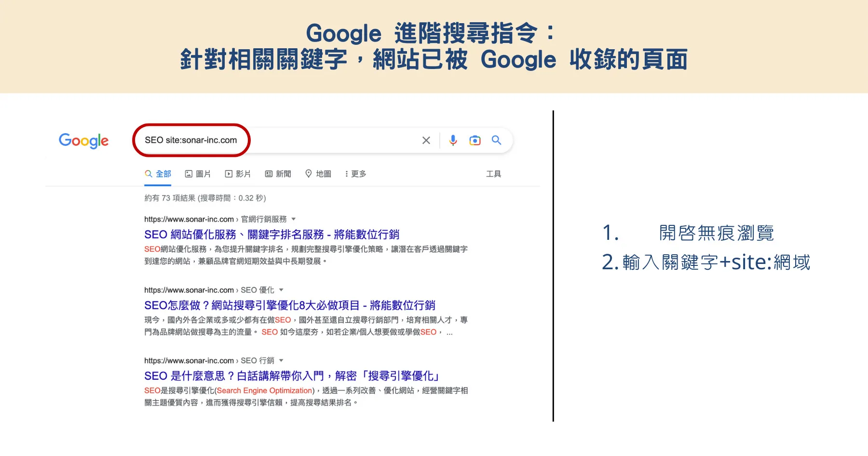Click the URL above the SEO 行銷 result

tap(189, 360)
